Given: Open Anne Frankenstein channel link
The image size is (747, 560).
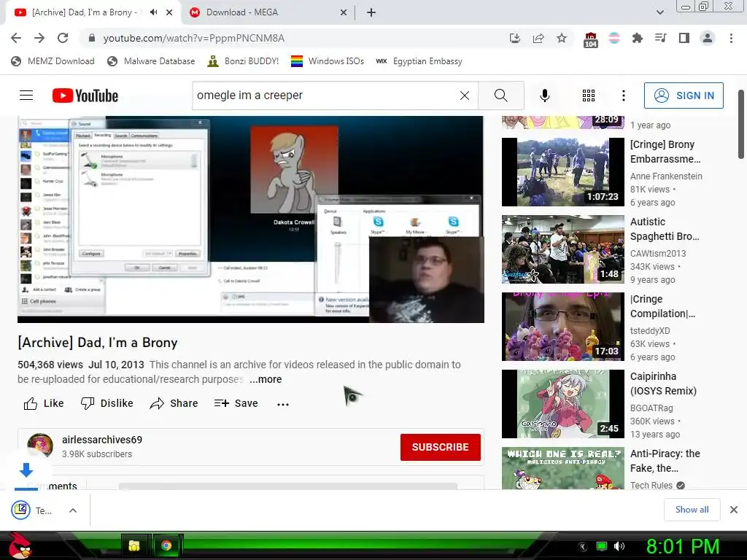Looking at the screenshot, I should point(666,176).
